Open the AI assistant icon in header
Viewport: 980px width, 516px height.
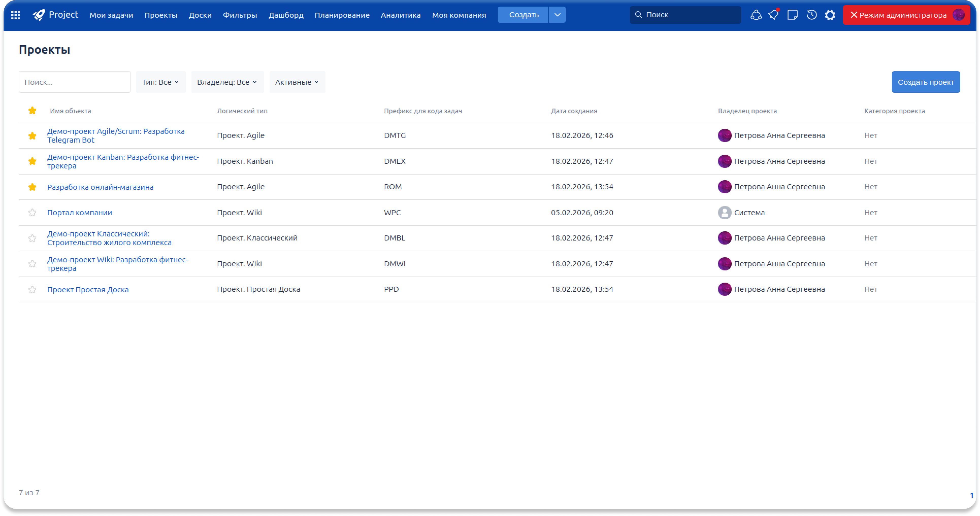756,15
